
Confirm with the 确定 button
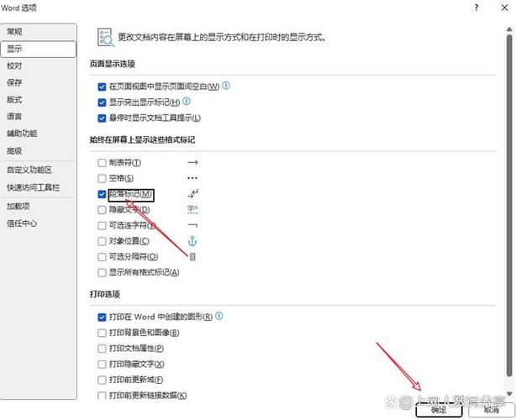[x=439, y=410]
